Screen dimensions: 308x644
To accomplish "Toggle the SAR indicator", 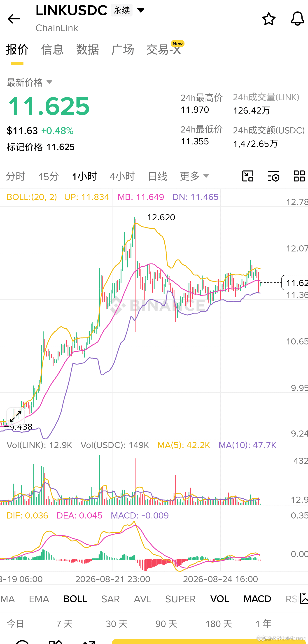I will click(110, 599).
